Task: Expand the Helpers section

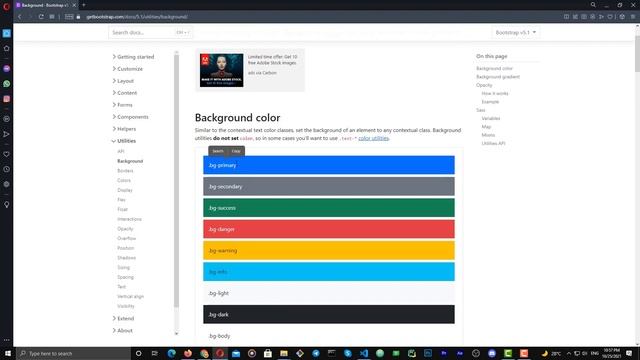Action: [x=124, y=129]
